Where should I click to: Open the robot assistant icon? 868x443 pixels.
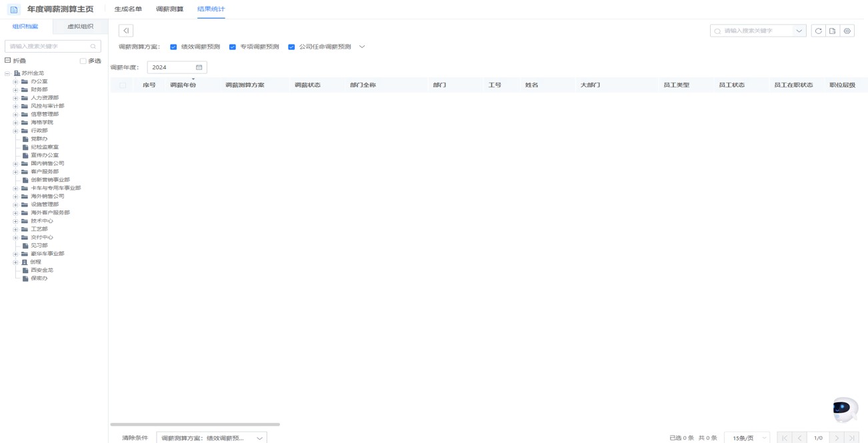click(845, 409)
